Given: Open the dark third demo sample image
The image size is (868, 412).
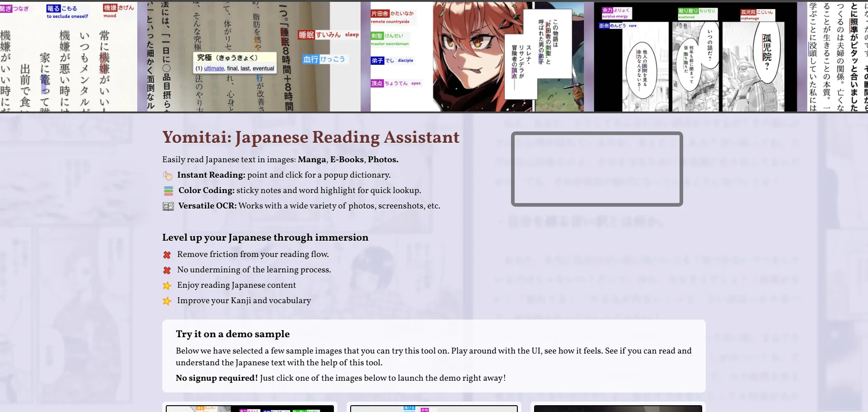Looking at the screenshot, I should 617,408.
